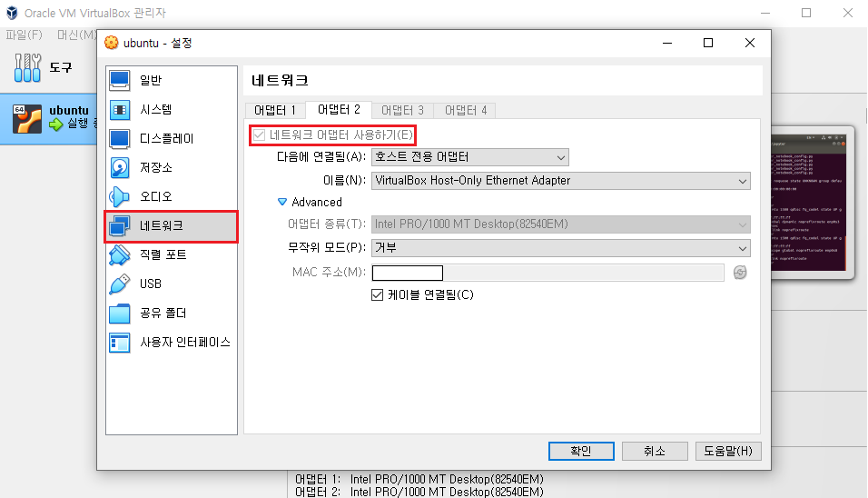This screenshot has height=498, width=868.
Task: Open the USB plug icon
Action: tap(120, 284)
